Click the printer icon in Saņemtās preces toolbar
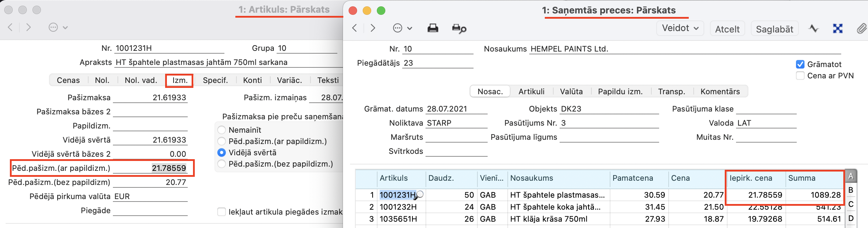The height and width of the screenshot is (228, 868). [433, 28]
